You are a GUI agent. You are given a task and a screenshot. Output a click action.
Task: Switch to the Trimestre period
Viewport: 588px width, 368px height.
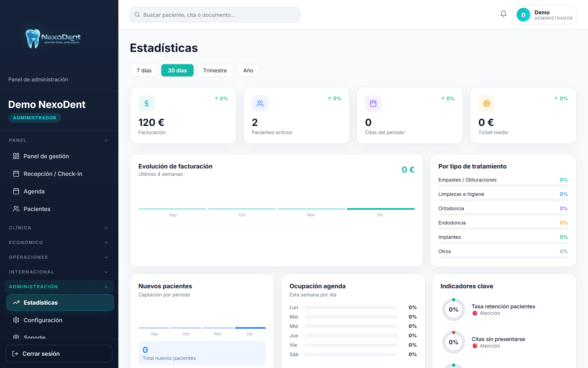tap(215, 70)
